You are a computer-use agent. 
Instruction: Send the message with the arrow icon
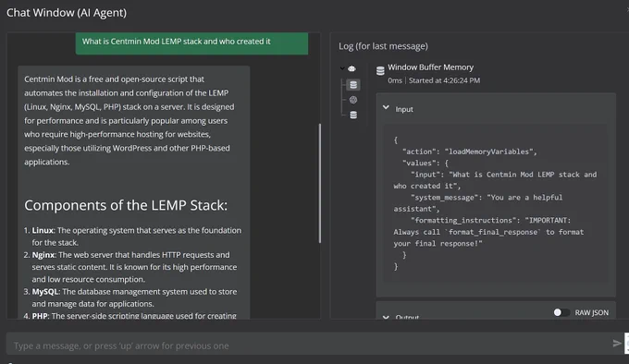617,343
